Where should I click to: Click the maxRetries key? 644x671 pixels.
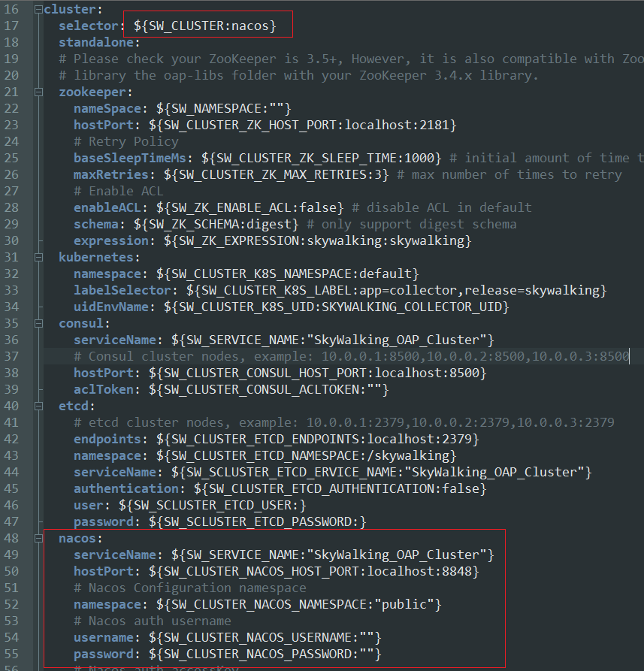(111, 174)
